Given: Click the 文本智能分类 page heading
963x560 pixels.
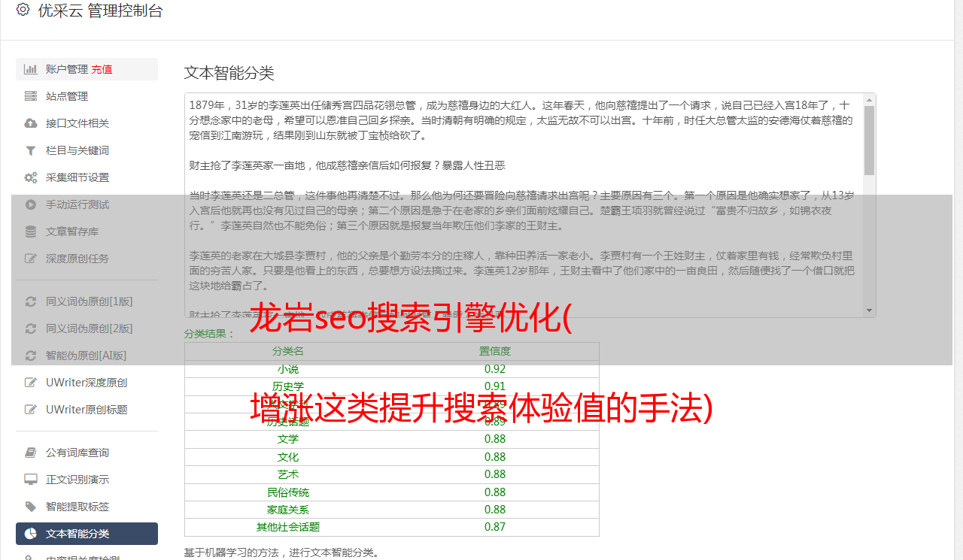Looking at the screenshot, I should click(x=229, y=73).
